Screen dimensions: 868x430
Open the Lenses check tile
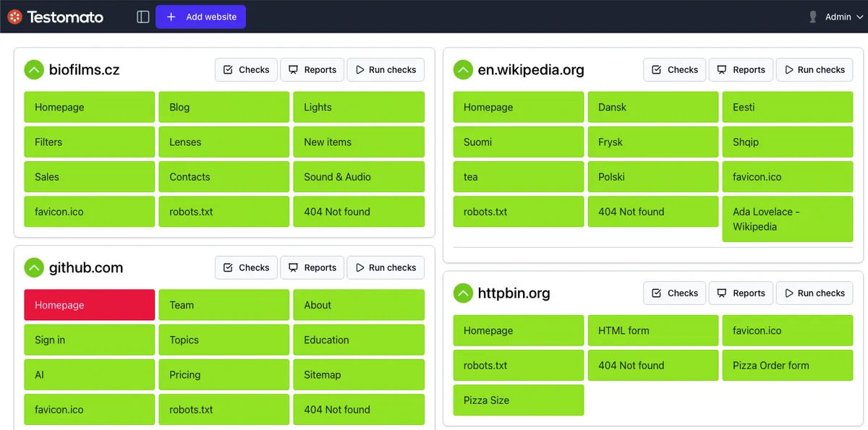(224, 142)
